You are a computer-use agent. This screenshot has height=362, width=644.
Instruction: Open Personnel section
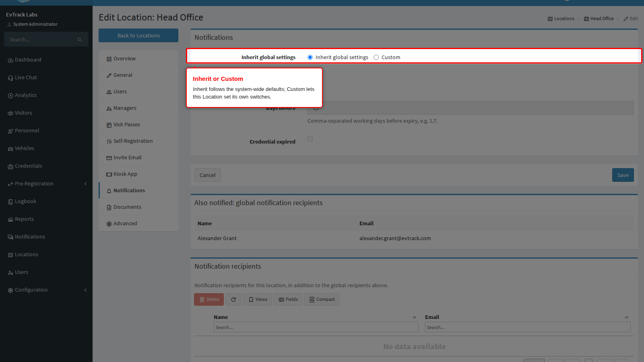click(x=23, y=131)
